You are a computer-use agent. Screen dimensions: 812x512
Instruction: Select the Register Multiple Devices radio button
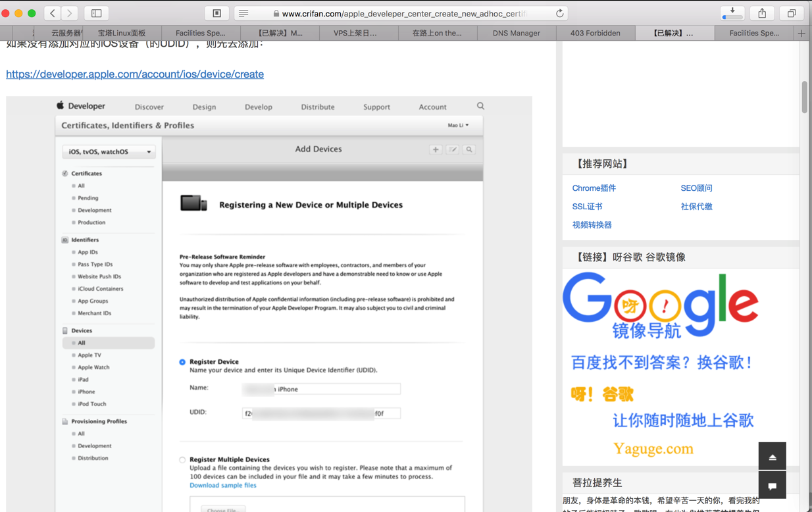click(x=182, y=460)
